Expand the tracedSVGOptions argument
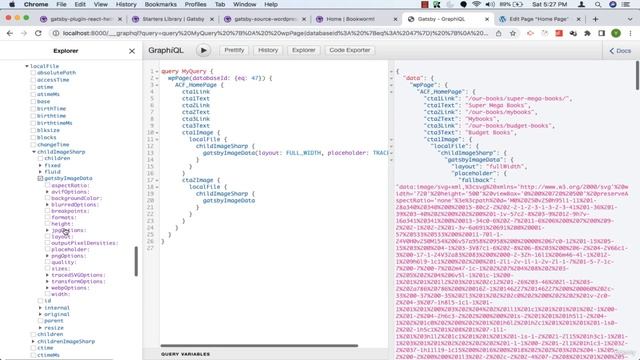 pyautogui.click(x=47, y=275)
